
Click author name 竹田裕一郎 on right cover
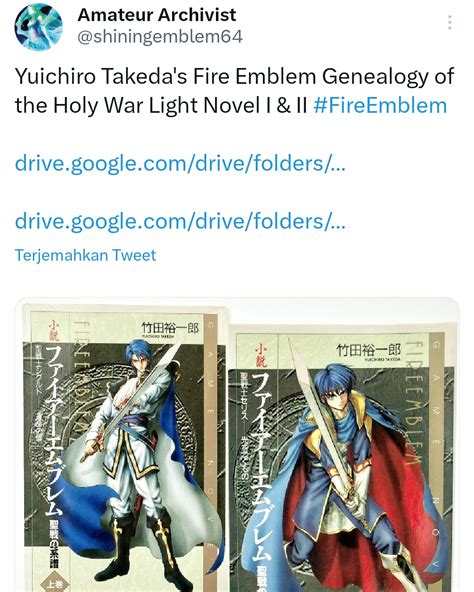[x=368, y=350]
